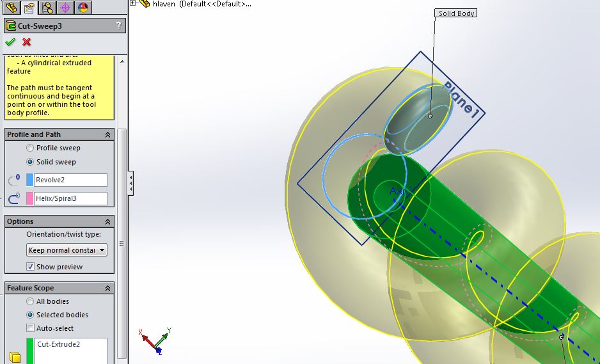Open help for Cut-Sweep3
The width and height of the screenshot is (600, 364).
[118, 26]
